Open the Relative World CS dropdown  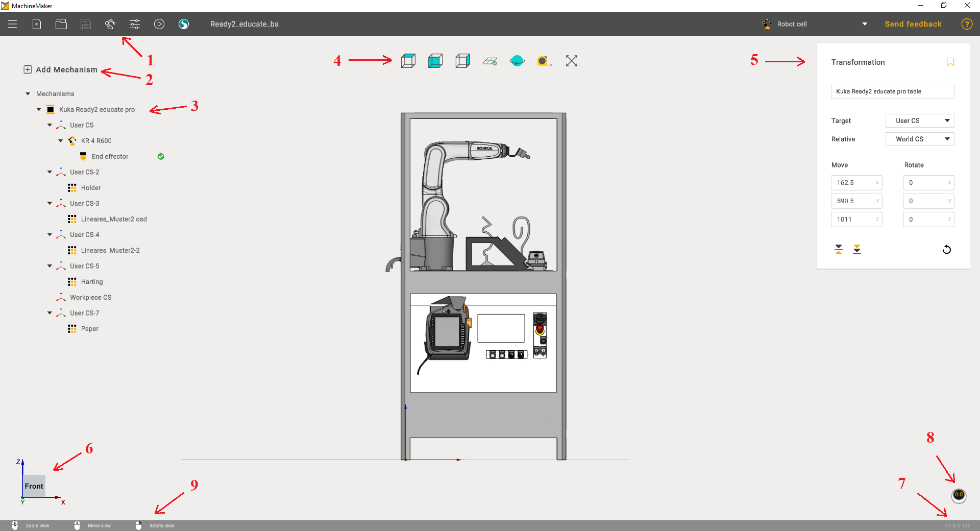tap(920, 139)
